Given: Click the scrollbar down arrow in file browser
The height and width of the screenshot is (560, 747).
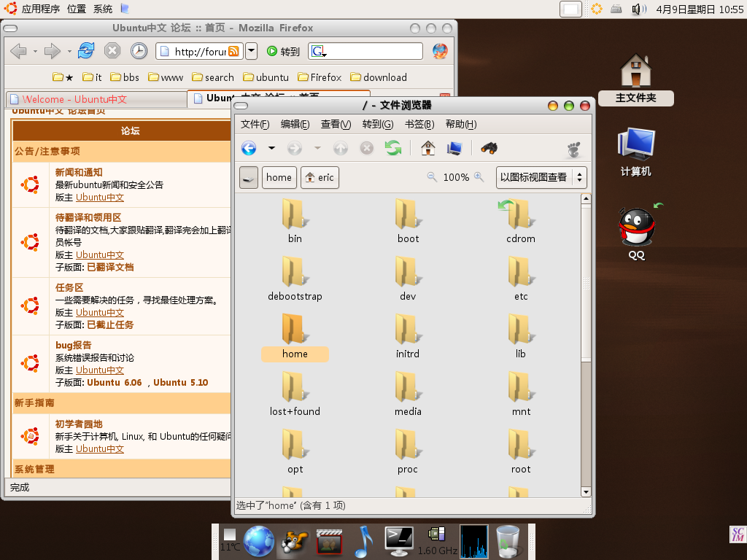Looking at the screenshot, I should [586, 492].
